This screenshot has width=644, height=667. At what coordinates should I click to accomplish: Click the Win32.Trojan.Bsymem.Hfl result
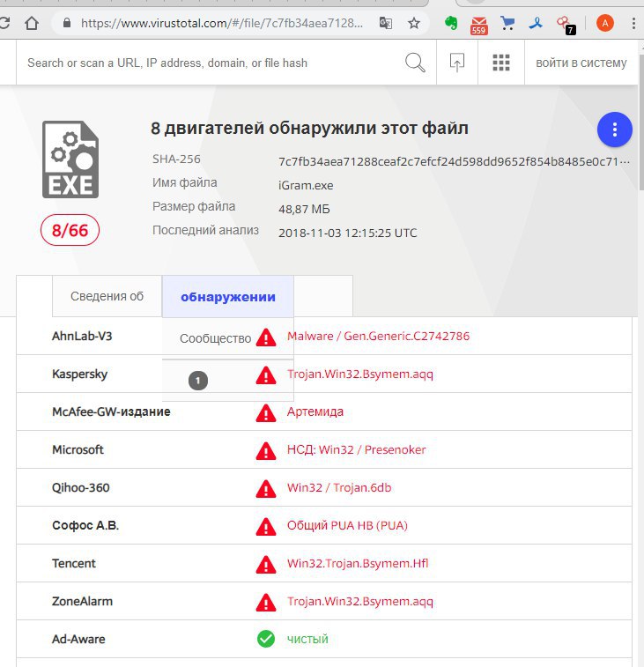point(358,563)
